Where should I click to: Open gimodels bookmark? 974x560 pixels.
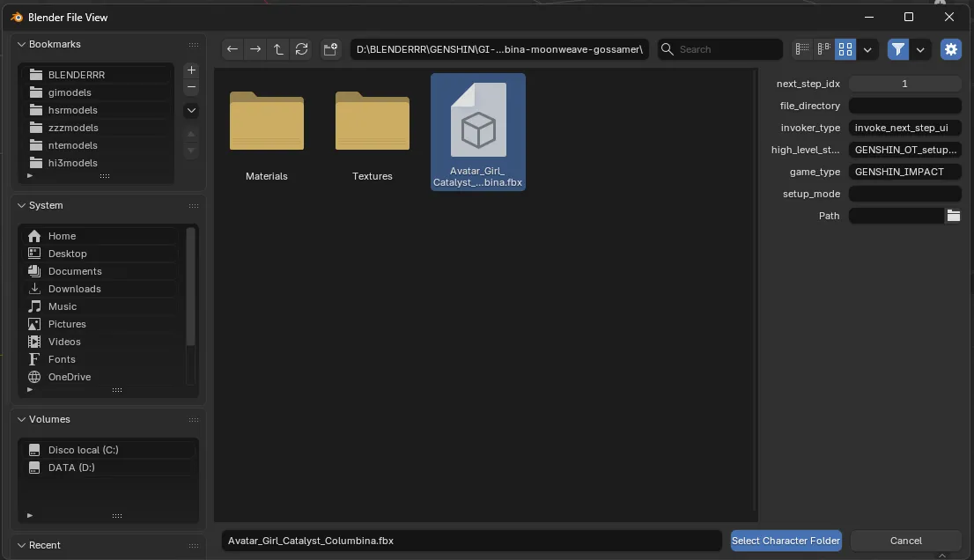click(x=98, y=92)
